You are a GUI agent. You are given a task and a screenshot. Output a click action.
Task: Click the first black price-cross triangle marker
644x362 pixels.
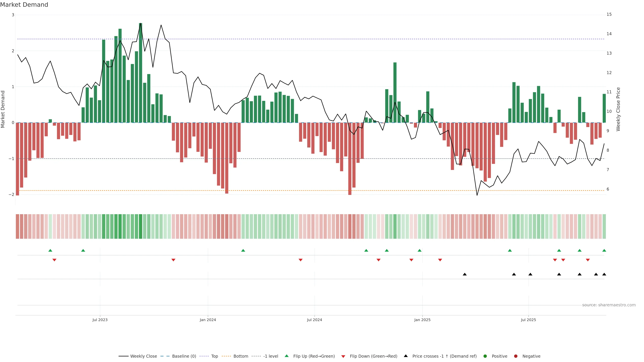pyautogui.click(x=465, y=274)
